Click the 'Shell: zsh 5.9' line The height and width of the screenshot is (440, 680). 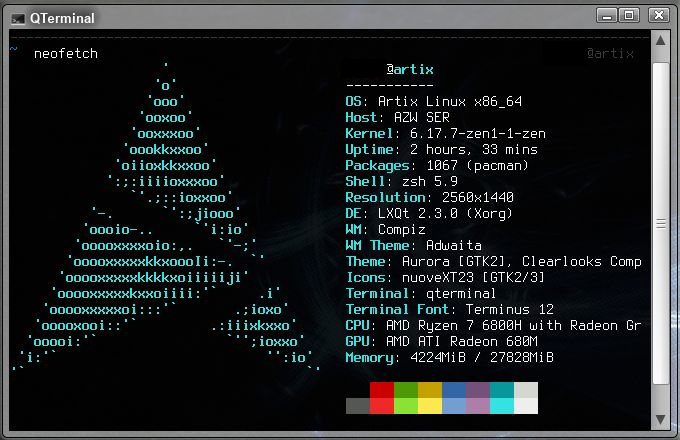[x=402, y=181]
